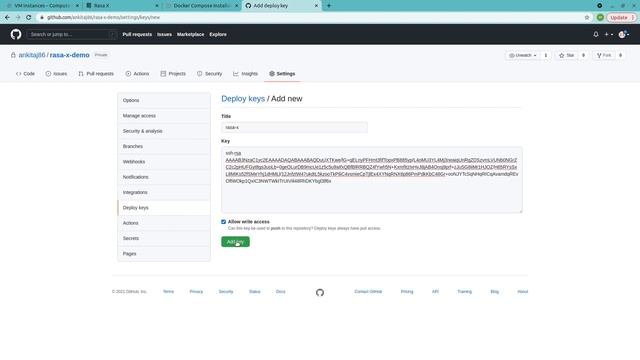Open the Status footer link
The width and height of the screenshot is (640, 360).
pos(255,292)
